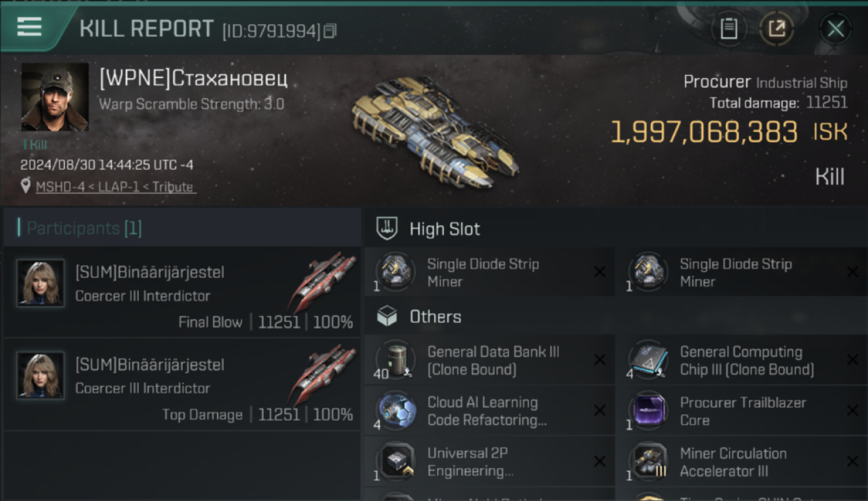868x501 pixels.
Task: Select the General Data Bank III icon
Action: tap(396, 360)
